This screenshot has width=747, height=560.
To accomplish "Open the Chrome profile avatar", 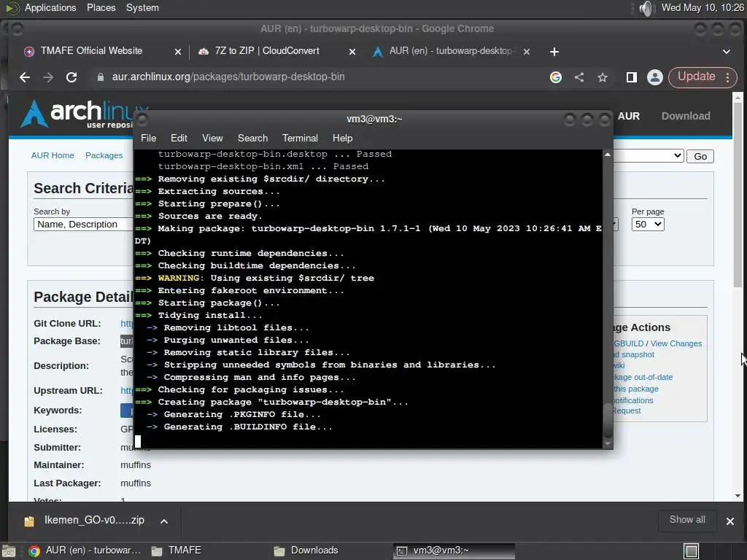I will 655,77.
